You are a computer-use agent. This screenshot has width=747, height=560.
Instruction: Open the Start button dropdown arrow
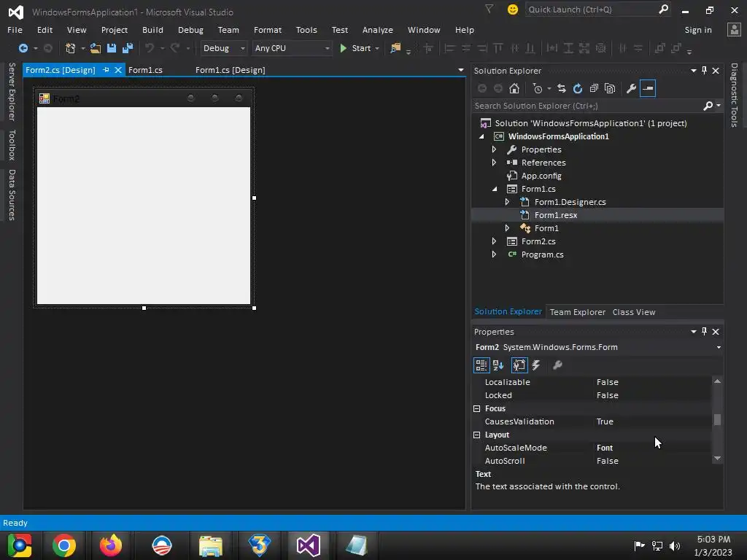coord(377,48)
